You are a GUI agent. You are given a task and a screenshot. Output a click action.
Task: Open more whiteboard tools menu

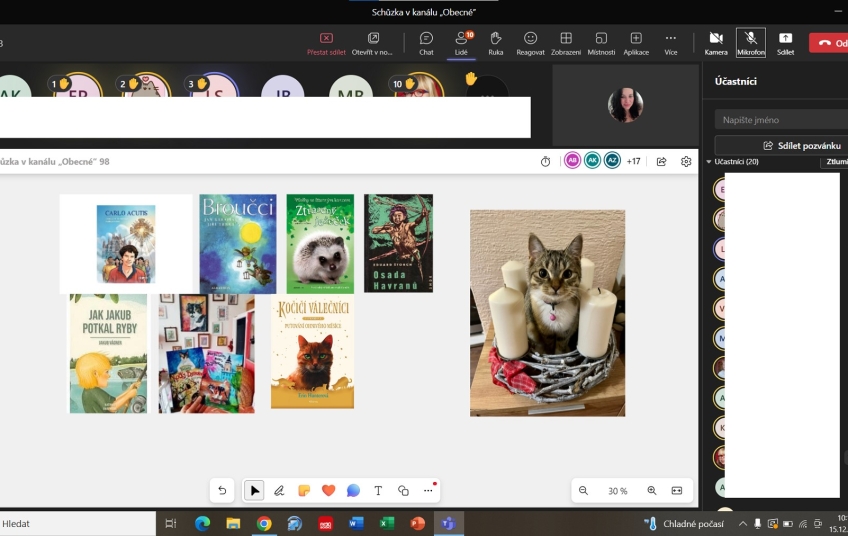point(428,491)
